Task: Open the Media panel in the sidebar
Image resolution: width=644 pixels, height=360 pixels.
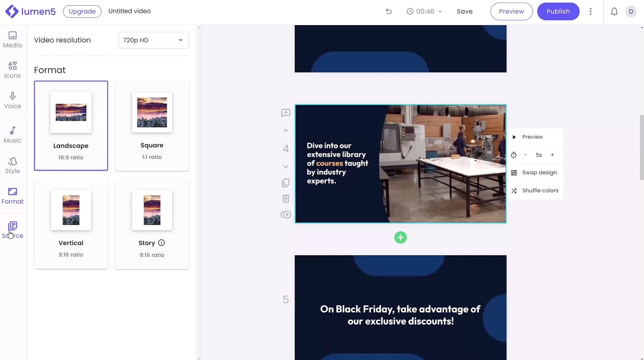Action: coord(12,40)
